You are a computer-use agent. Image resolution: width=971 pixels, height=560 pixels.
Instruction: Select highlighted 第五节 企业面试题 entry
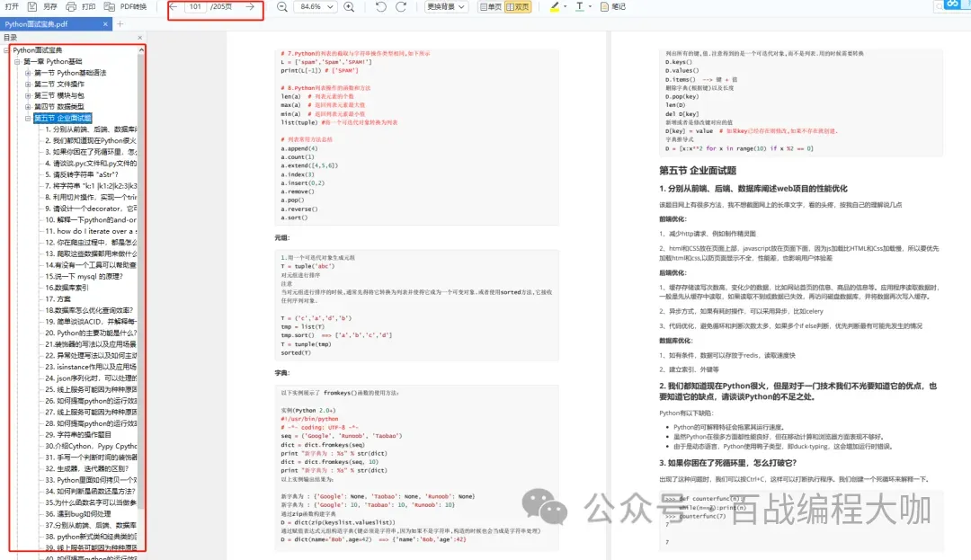click(63, 118)
